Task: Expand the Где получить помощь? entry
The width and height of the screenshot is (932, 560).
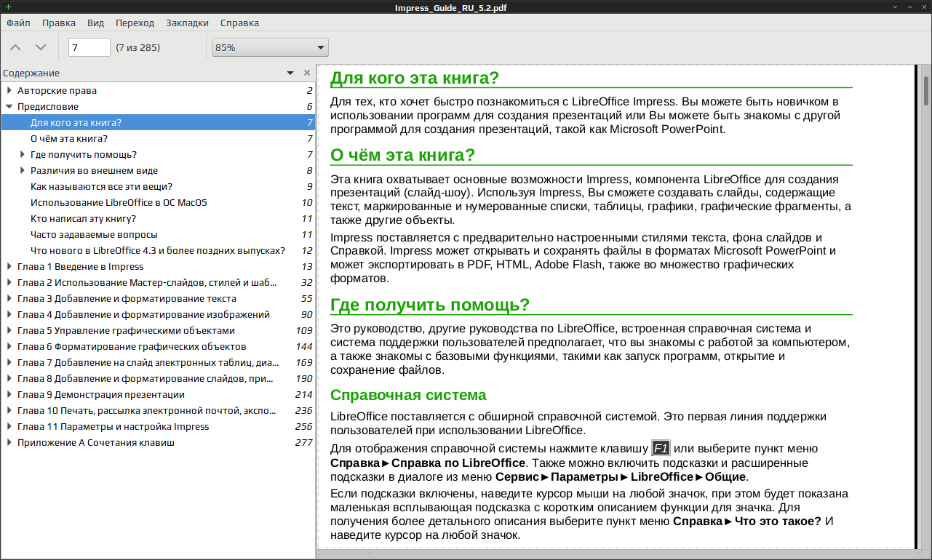Action: [x=23, y=154]
